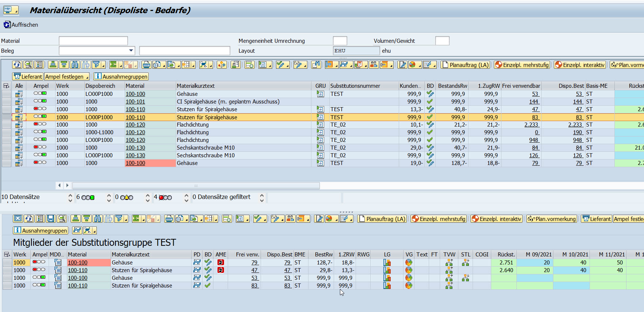This screenshot has height=312, width=644.
Task: Click the upper Planauftrag (LA) button
Action: pyautogui.click(x=465, y=65)
